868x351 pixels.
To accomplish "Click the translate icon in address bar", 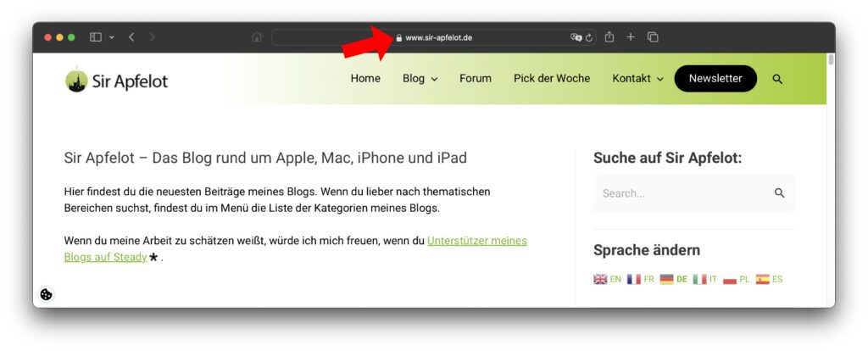I will coord(576,37).
